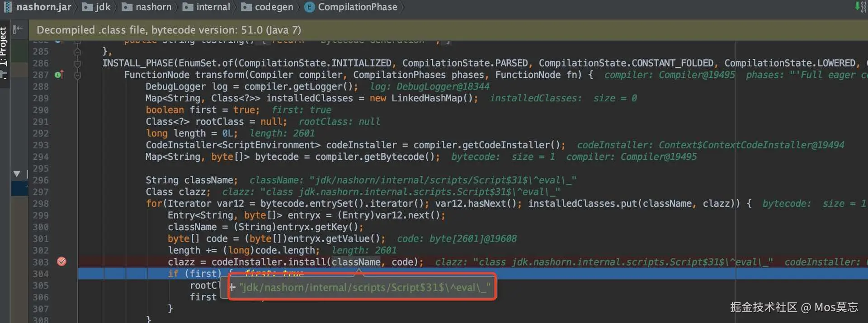Click DebugLogger type on line 288
Screen dimensions: 868x323
176,86
